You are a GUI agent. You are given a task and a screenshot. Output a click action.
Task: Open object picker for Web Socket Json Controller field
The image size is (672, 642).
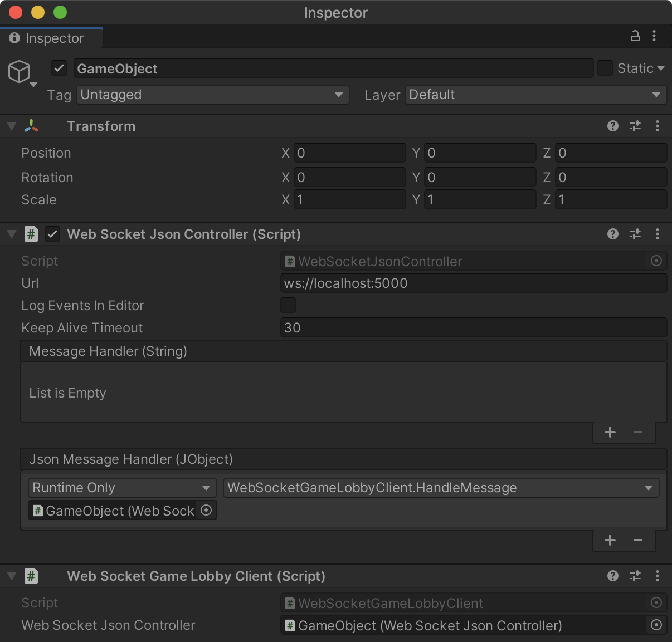coord(656,625)
